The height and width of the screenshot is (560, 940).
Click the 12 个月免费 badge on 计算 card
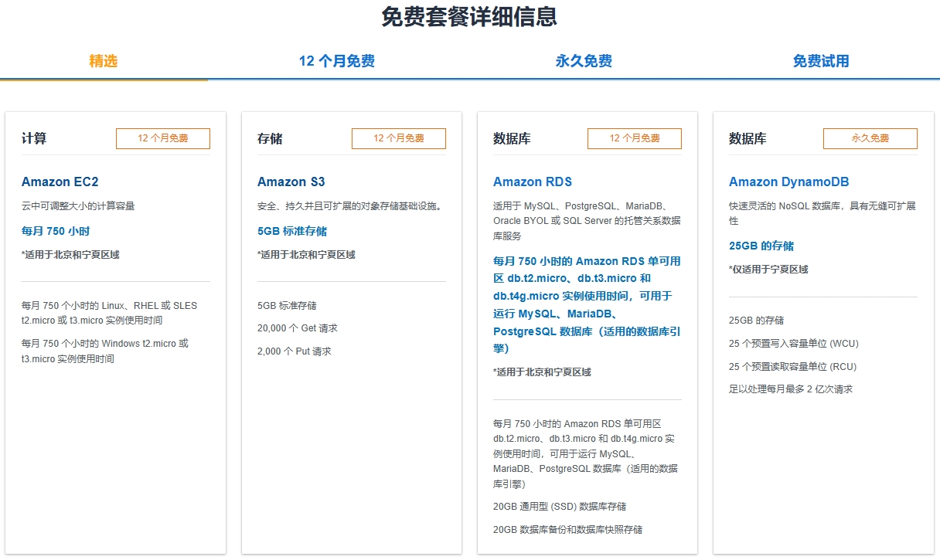click(x=163, y=138)
